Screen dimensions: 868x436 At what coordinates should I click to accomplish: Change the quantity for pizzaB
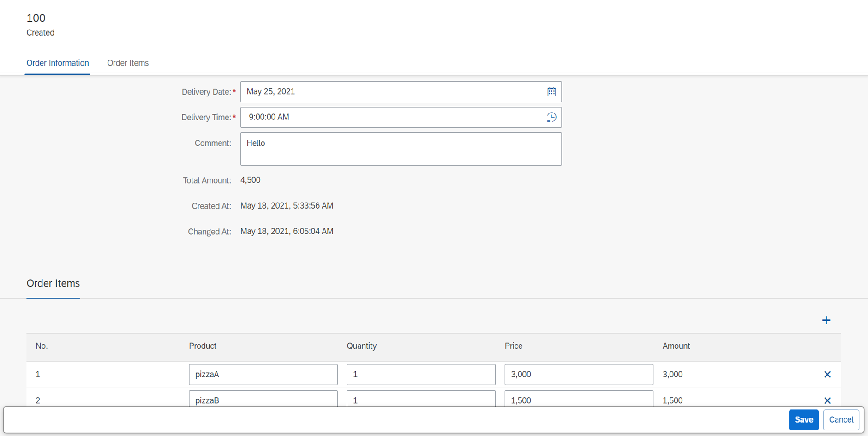(x=421, y=399)
